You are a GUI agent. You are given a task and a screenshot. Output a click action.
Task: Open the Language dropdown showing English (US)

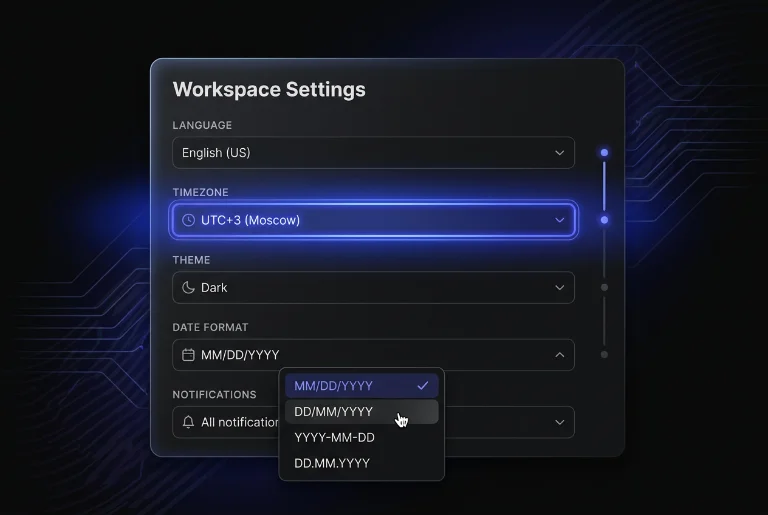click(x=373, y=153)
